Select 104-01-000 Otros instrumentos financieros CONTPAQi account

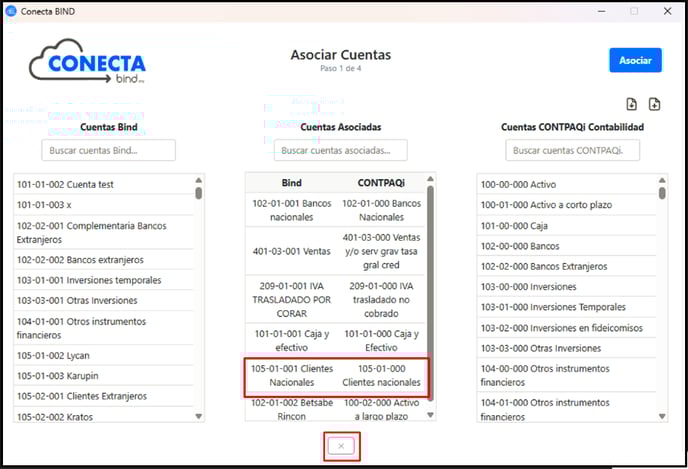coord(567,409)
